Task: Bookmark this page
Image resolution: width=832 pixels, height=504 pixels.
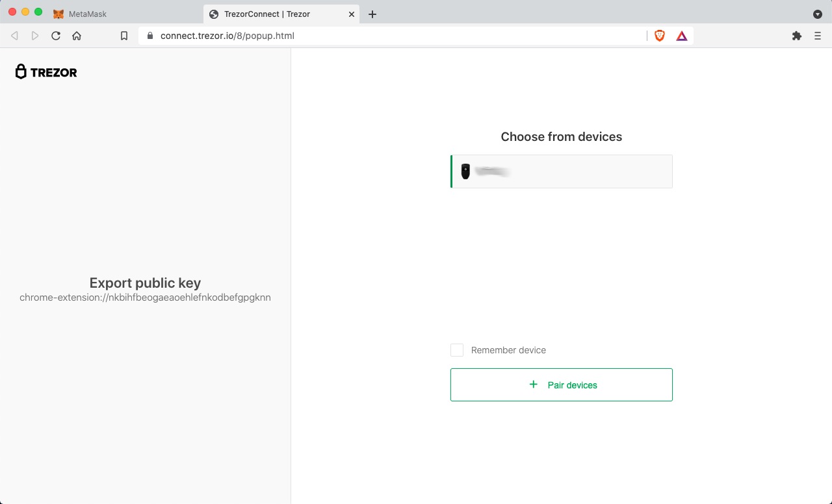Action: (x=124, y=36)
